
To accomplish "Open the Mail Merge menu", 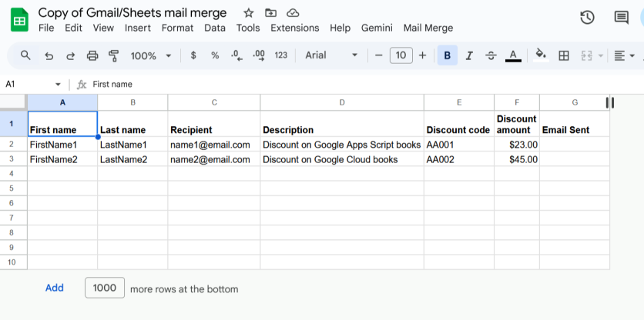I will (428, 28).
